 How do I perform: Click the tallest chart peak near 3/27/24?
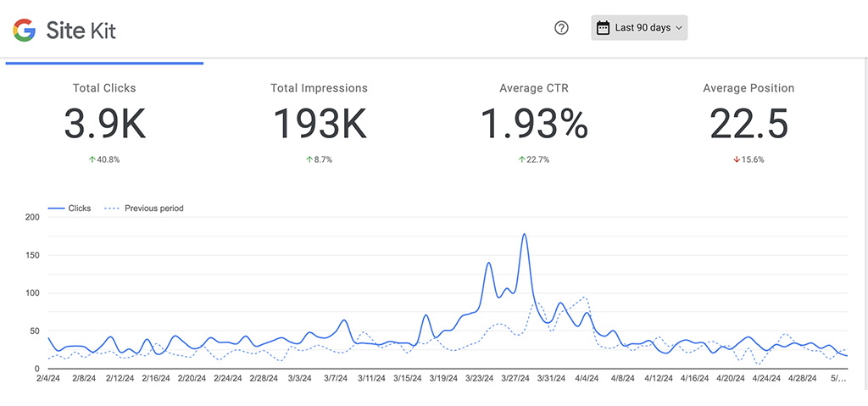525,235
